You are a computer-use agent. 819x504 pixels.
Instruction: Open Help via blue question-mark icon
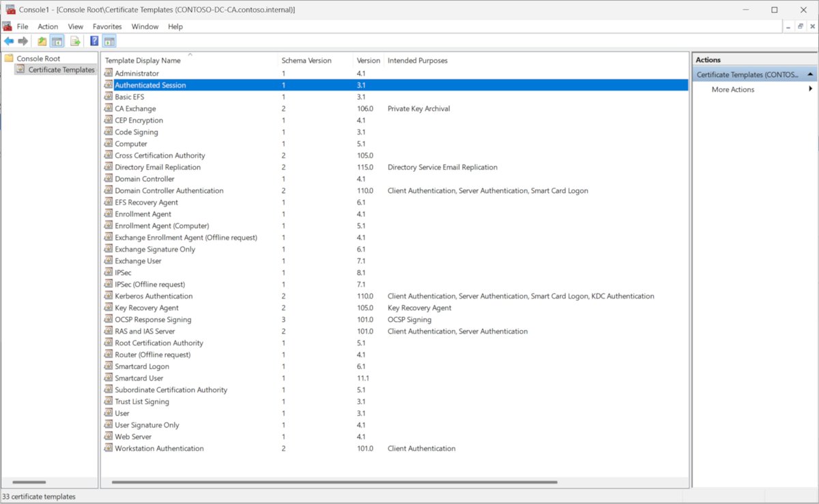point(95,42)
